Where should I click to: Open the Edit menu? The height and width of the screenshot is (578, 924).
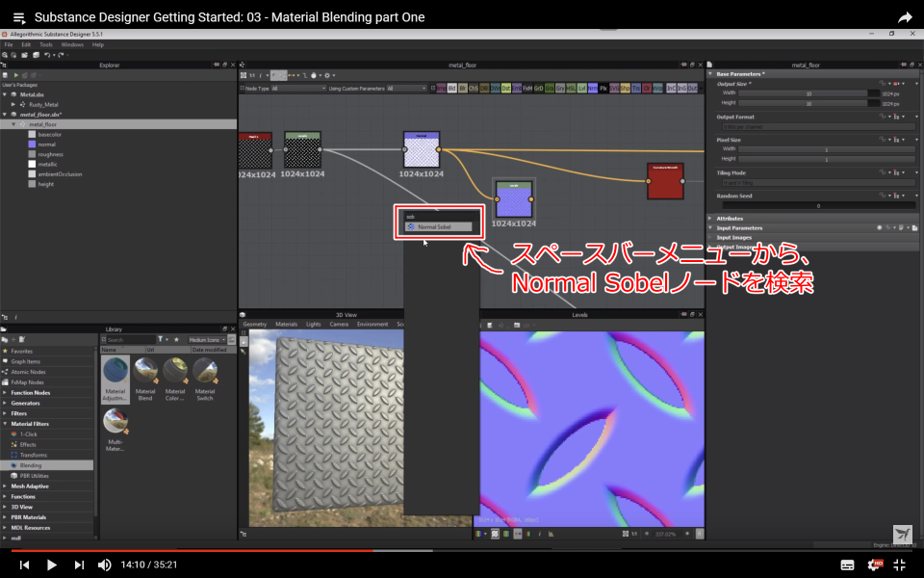pos(26,44)
